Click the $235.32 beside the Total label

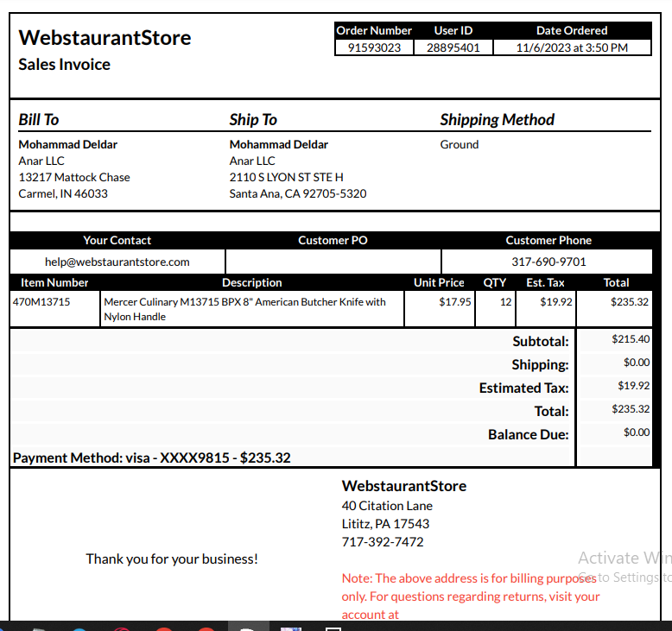pyautogui.click(x=631, y=409)
